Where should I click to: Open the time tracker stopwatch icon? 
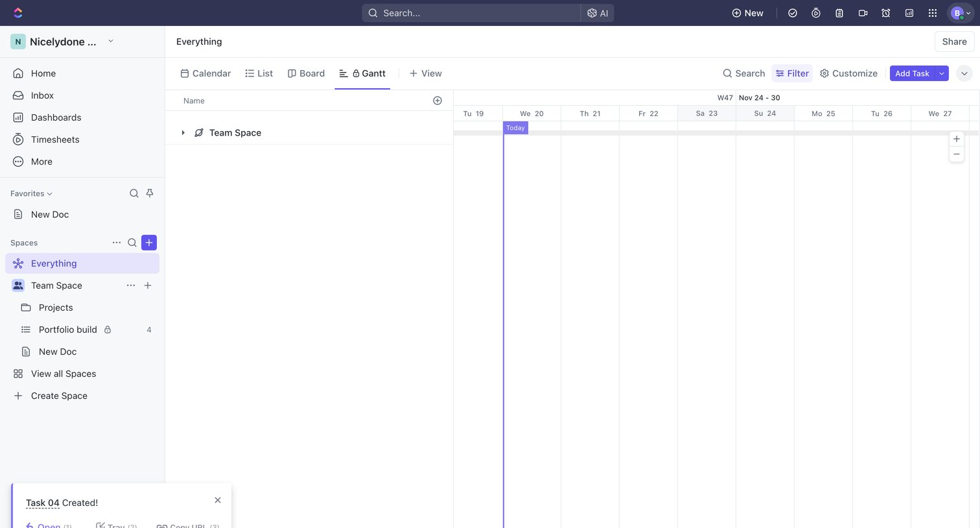pyautogui.click(x=816, y=13)
